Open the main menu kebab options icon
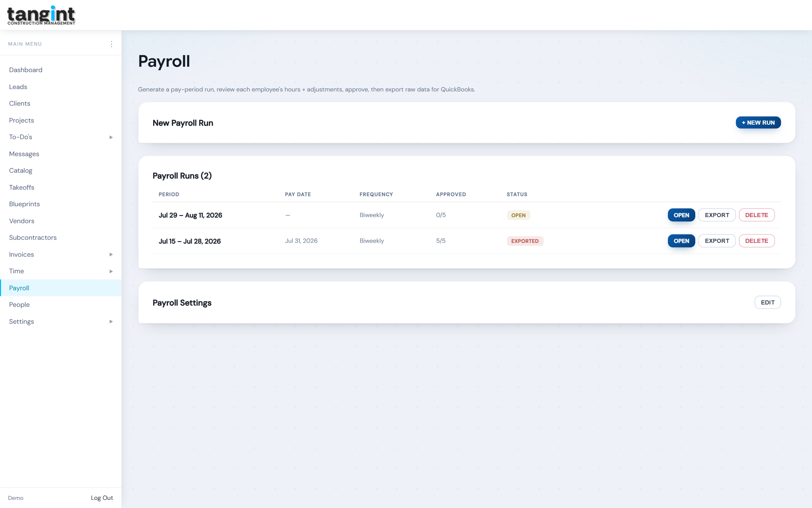 (111, 44)
